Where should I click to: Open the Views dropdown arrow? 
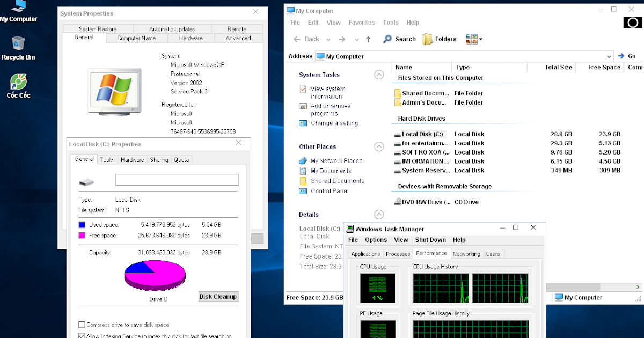(481, 39)
